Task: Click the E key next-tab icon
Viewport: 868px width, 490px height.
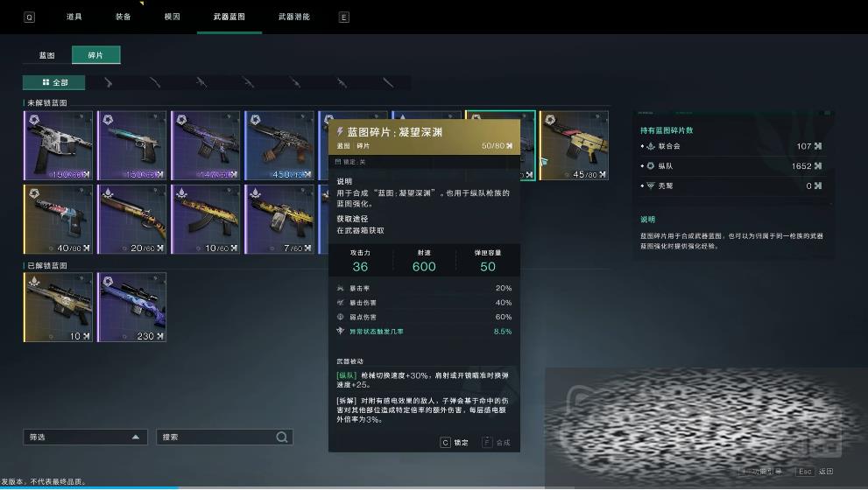Action: tap(343, 17)
